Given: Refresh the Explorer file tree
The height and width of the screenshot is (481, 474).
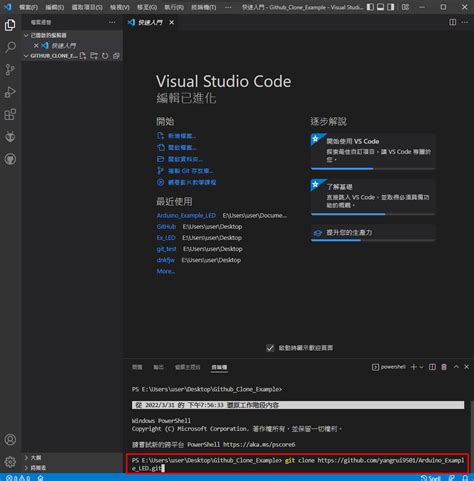Looking at the screenshot, I should point(105,56).
